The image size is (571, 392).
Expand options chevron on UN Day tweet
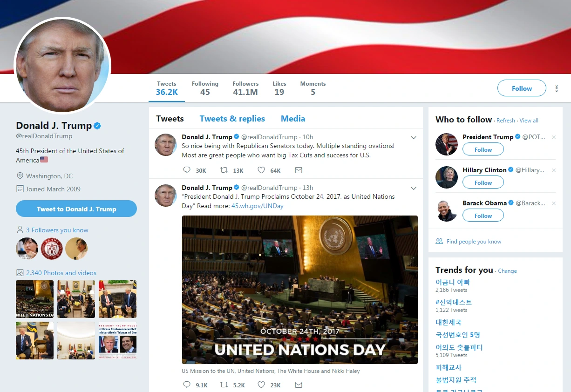[413, 188]
